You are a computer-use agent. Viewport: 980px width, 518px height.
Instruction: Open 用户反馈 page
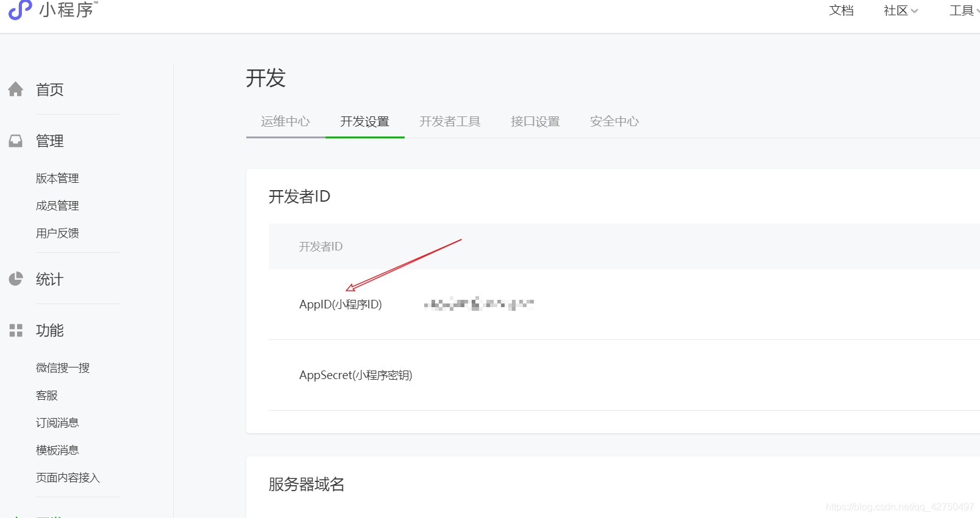click(57, 233)
